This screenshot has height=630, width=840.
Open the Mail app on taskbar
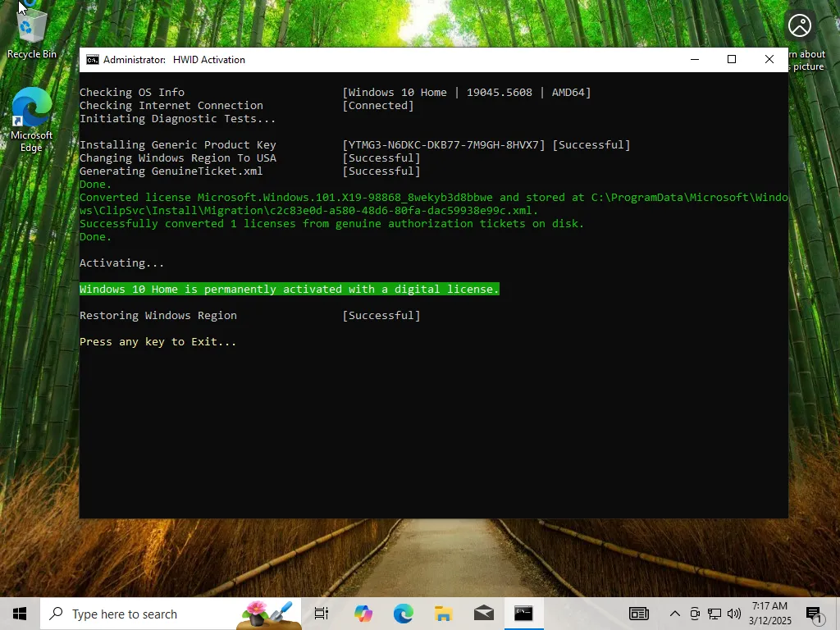click(484, 614)
